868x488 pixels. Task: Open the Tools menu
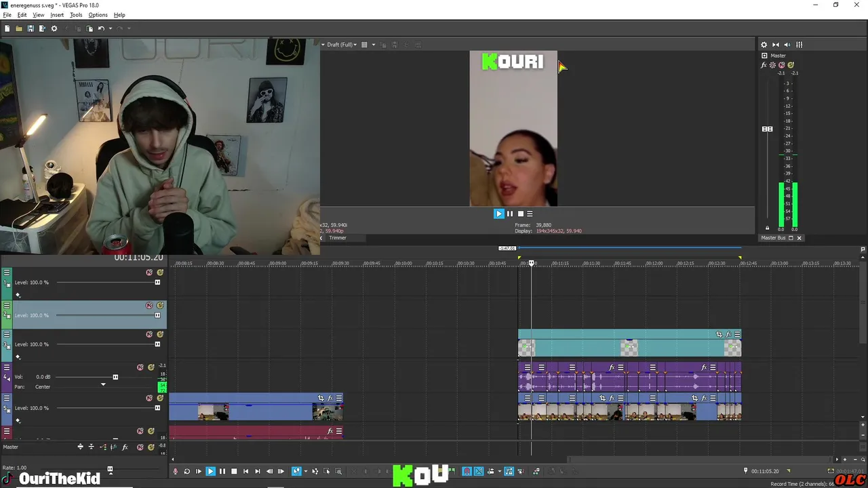[x=76, y=15]
